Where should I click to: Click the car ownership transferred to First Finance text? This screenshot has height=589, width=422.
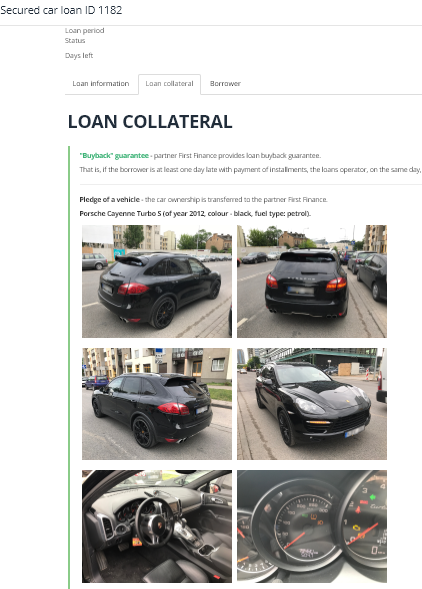coord(236,199)
